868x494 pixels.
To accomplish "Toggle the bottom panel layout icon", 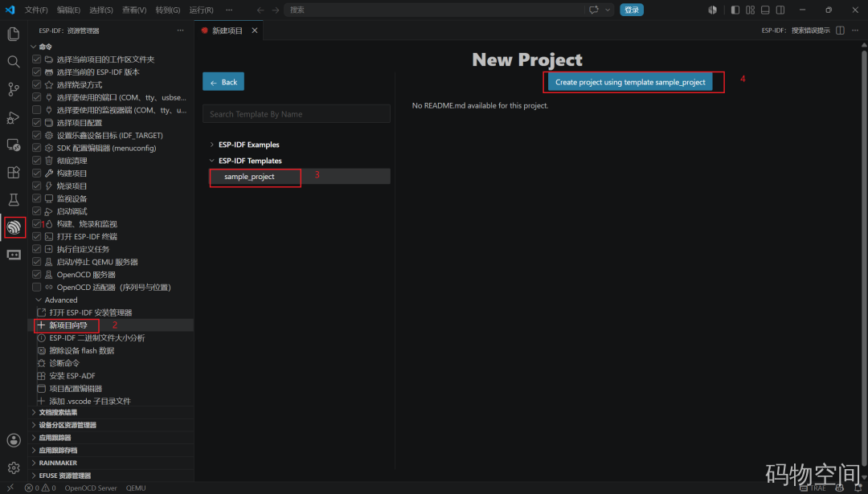I will coord(765,10).
